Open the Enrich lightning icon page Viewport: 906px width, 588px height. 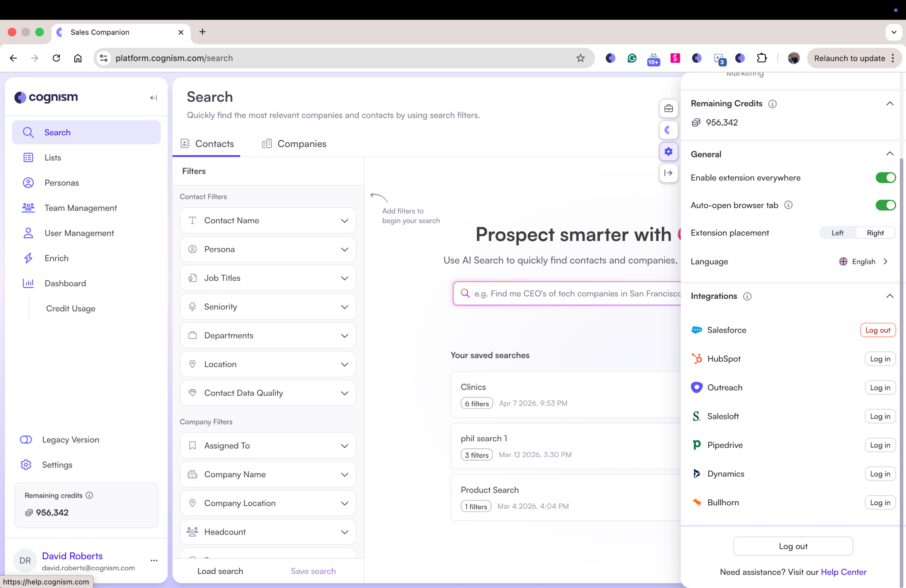click(28, 258)
